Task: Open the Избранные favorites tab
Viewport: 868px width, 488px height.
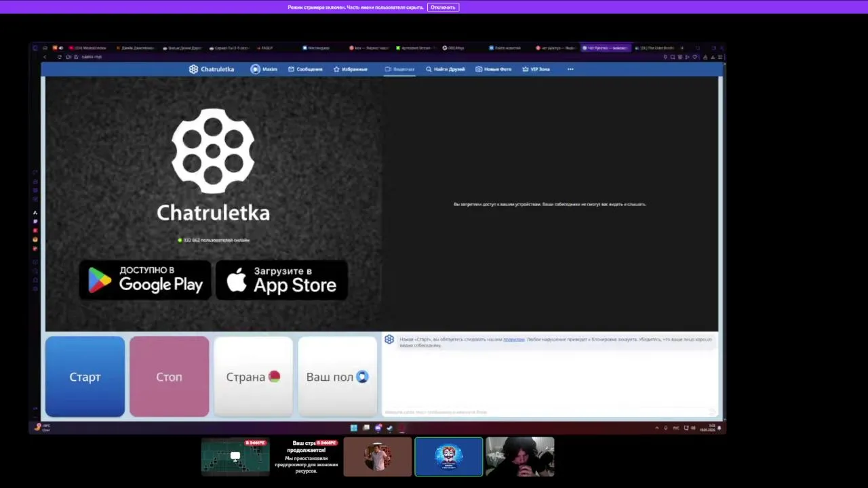Action: tap(350, 69)
